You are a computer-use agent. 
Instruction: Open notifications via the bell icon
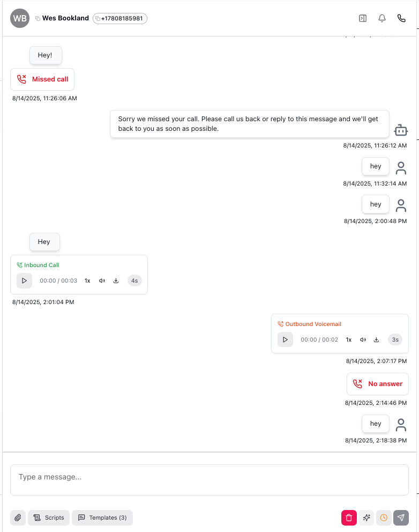click(x=381, y=18)
